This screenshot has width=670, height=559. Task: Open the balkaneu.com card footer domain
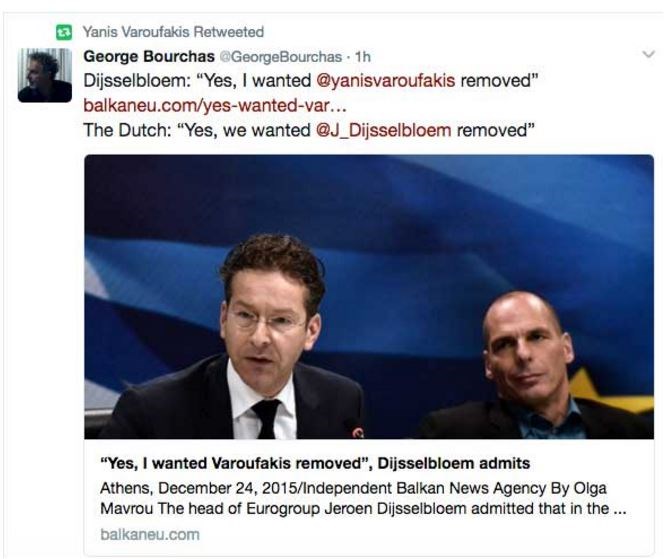(150, 535)
